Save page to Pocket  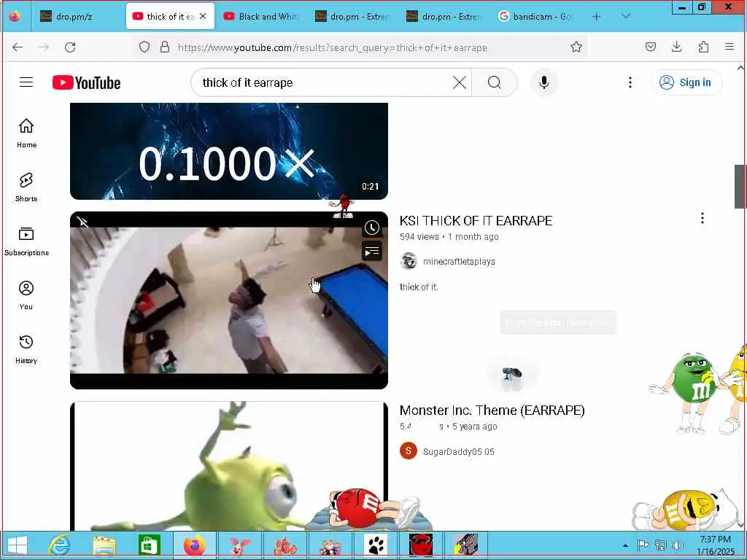(x=650, y=47)
